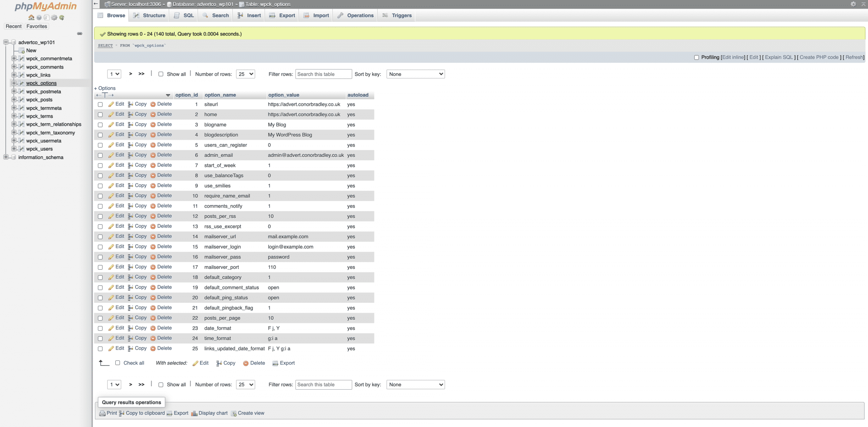Click the Delete icon for admin_email row
Image resolution: width=868 pixels, height=427 pixels.
[x=153, y=155]
